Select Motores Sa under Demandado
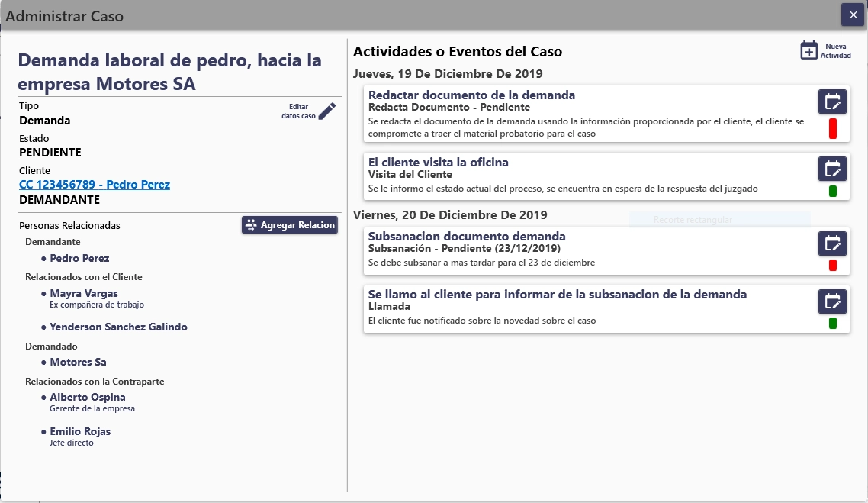Viewport: 868px width, 503px height. click(79, 362)
